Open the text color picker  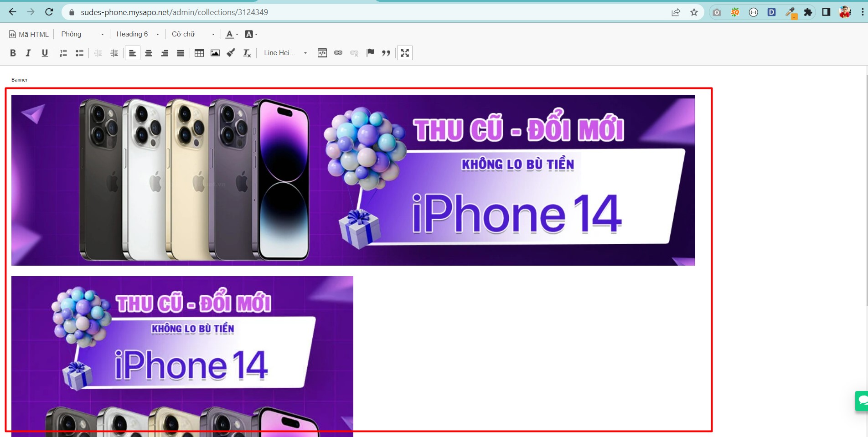click(232, 34)
